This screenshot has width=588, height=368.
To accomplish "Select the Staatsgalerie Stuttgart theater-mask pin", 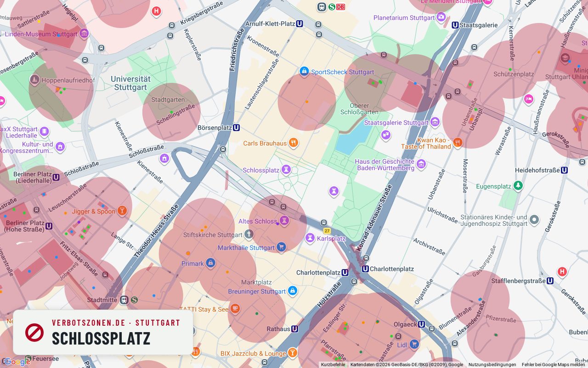I will (x=386, y=135).
